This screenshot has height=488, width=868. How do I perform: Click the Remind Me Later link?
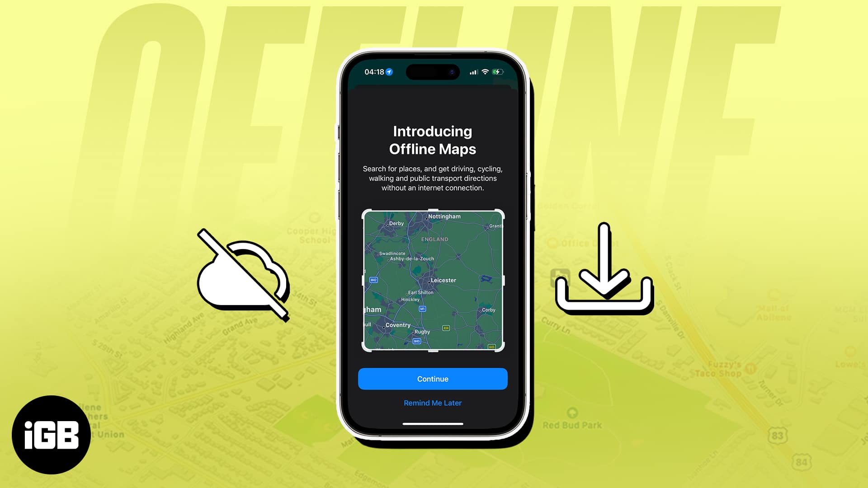[433, 403]
